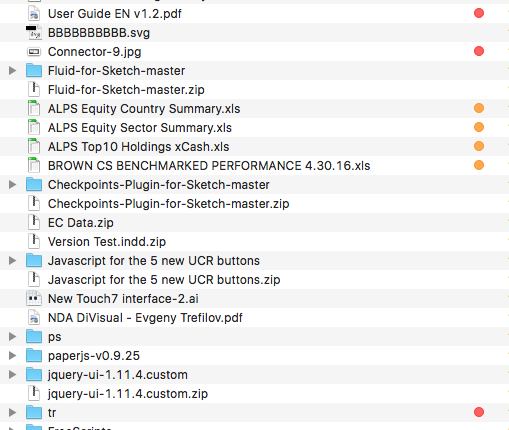This screenshot has width=509, height=430.
Task: Select the file name User Guide EN v1.2.pdf
Action: (115, 14)
